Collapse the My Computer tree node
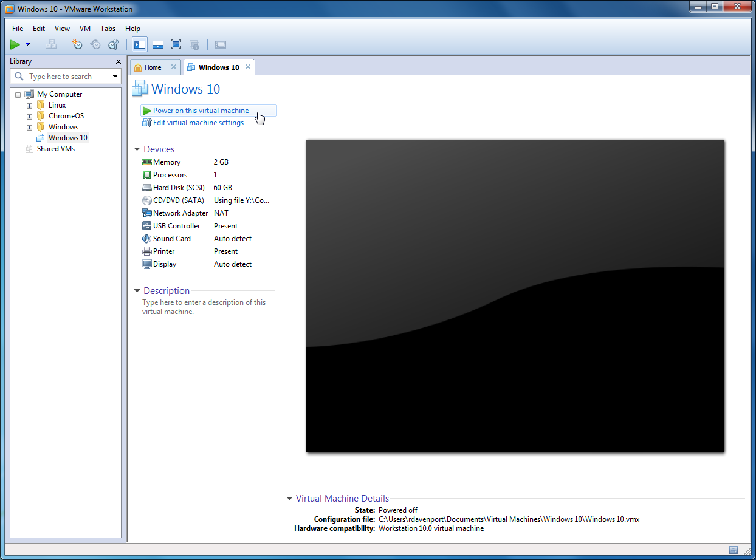Viewport: 756px width, 560px height. pyautogui.click(x=18, y=95)
